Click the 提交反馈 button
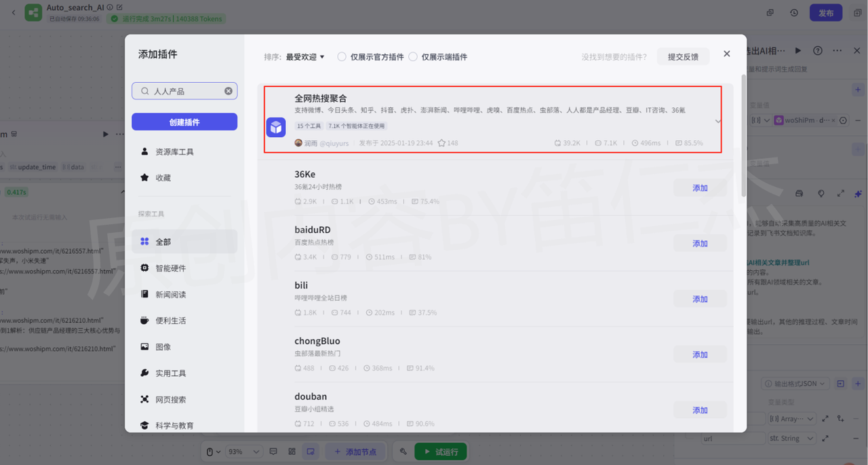Screen dimensions: 868x465 tap(683, 56)
